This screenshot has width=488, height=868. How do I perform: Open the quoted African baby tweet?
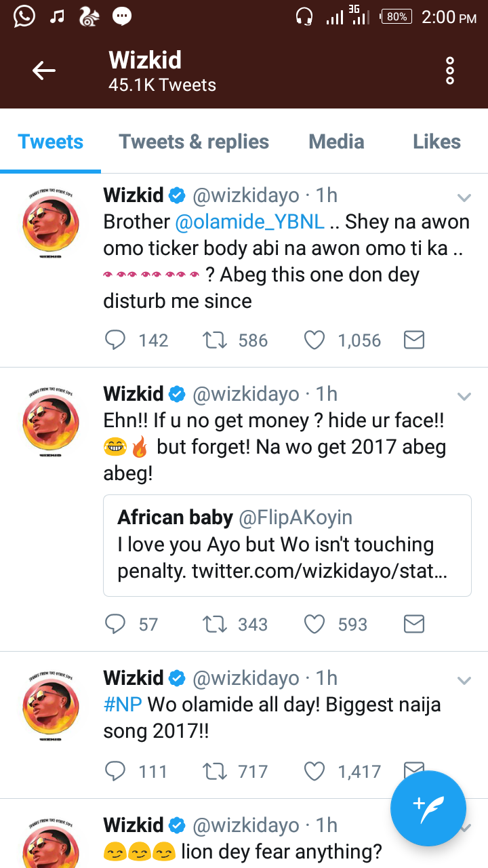[287, 546]
